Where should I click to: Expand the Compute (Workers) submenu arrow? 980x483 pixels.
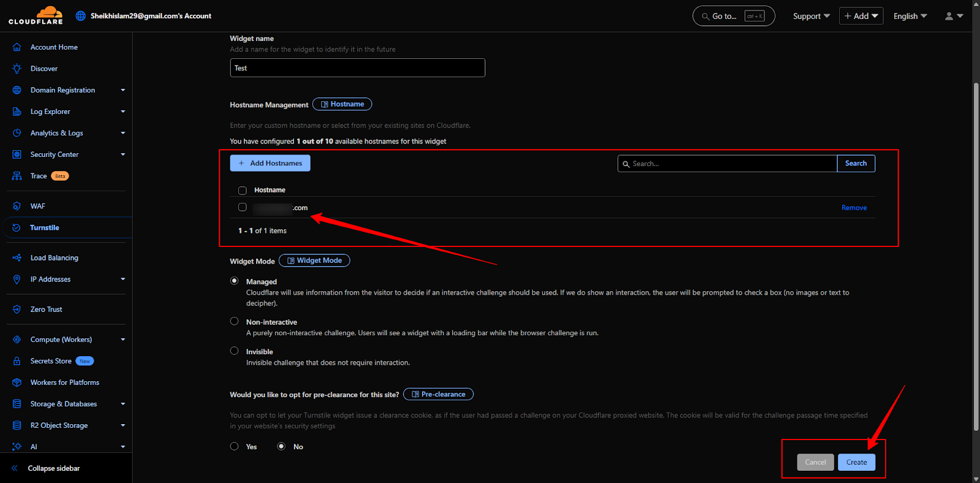(x=123, y=340)
